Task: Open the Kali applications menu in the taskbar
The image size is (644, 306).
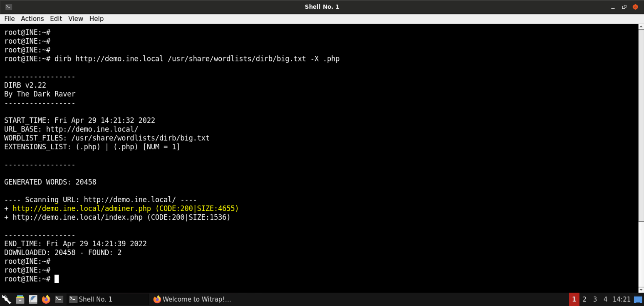Action: 6,299
